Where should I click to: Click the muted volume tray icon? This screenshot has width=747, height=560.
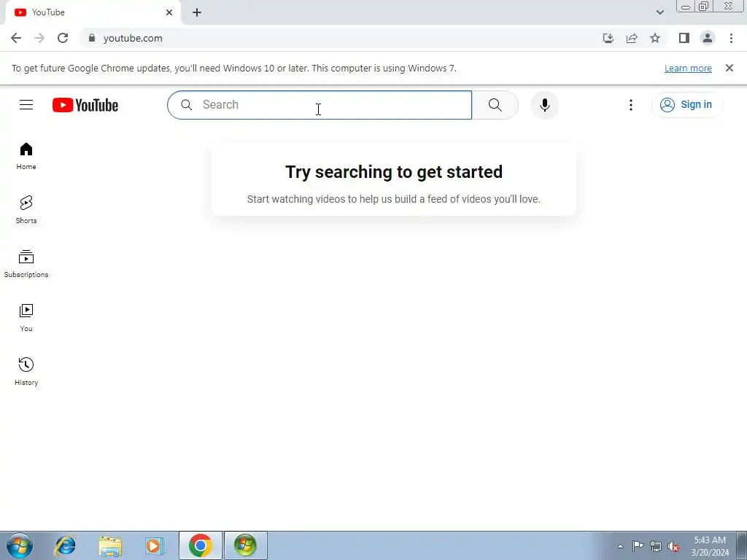coord(673,546)
